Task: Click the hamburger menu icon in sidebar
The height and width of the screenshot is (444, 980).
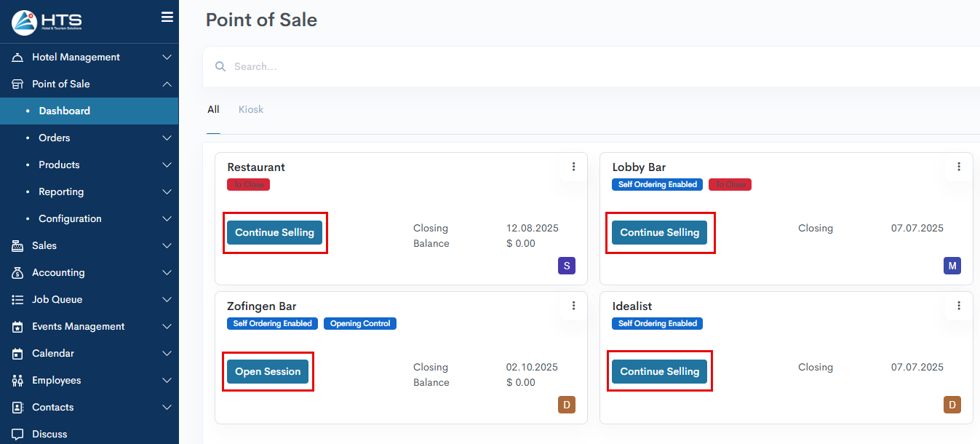Action: tap(167, 17)
